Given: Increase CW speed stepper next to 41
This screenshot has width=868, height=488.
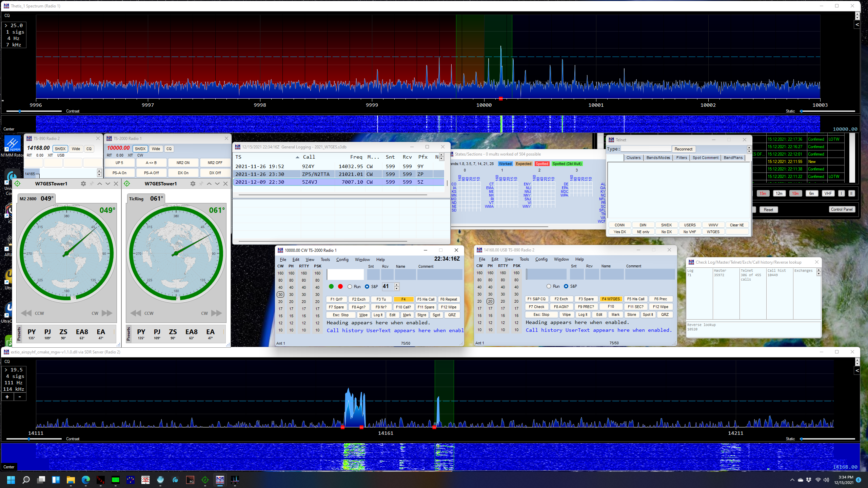Looking at the screenshot, I should [x=397, y=285].
